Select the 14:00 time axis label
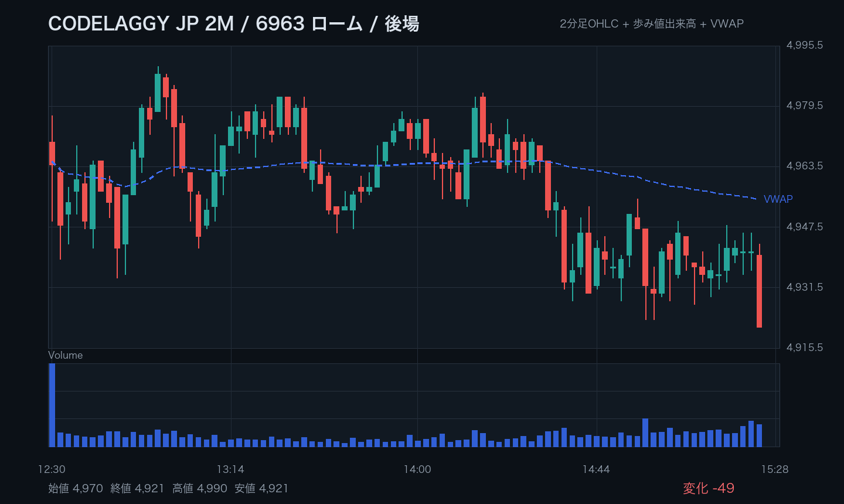844x504 pixels. pos(417,469)
